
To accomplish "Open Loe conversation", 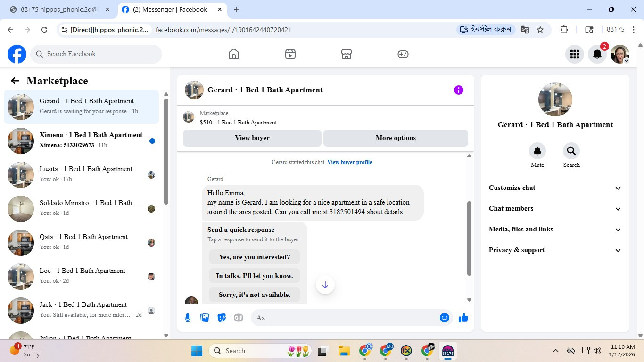I will tap(82, 277).
